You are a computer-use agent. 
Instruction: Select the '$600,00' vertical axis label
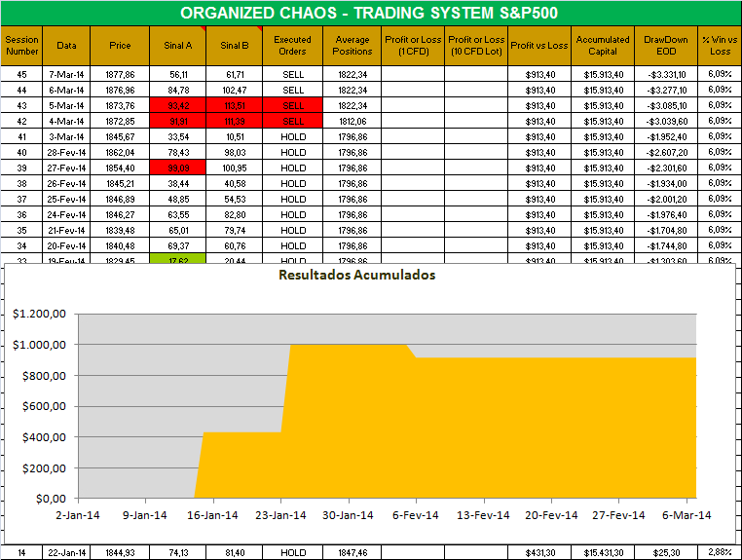[44, 406]
